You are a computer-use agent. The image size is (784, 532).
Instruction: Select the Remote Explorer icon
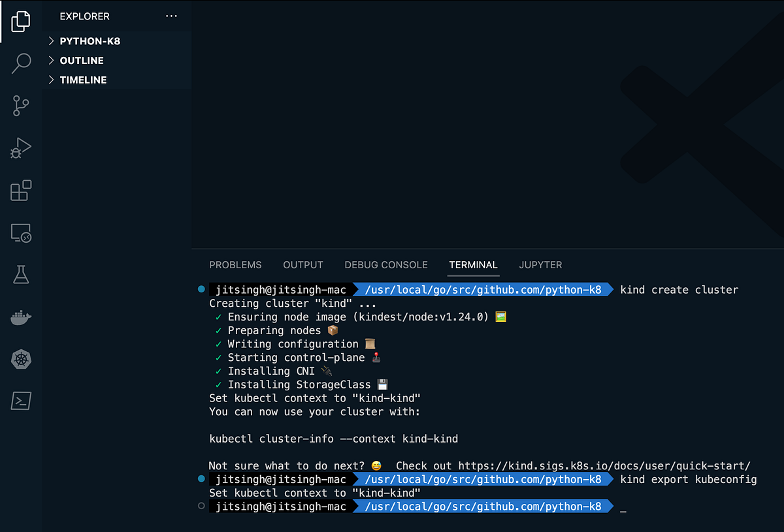21,232
